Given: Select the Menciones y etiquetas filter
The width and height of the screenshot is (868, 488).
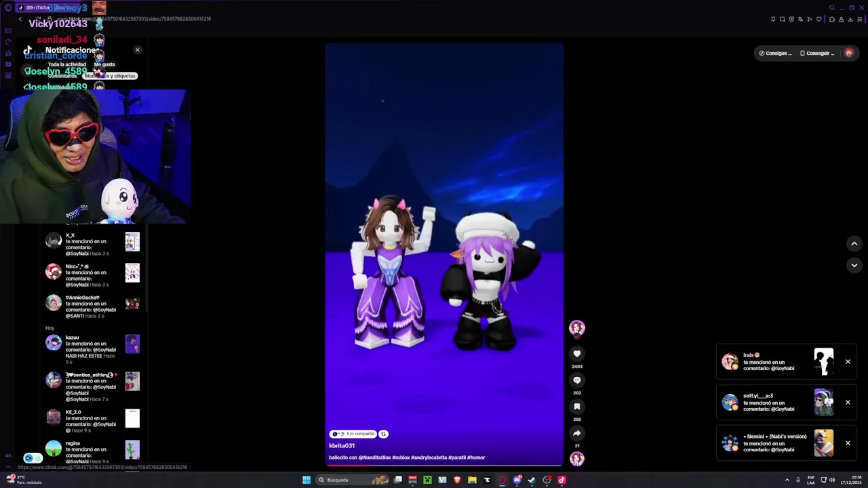Looking at the screenshot, I should tap(110, 76).
